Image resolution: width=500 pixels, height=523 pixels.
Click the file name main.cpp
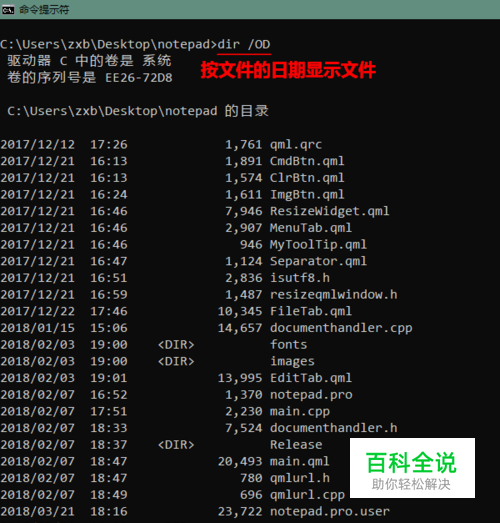click(300, 412)
